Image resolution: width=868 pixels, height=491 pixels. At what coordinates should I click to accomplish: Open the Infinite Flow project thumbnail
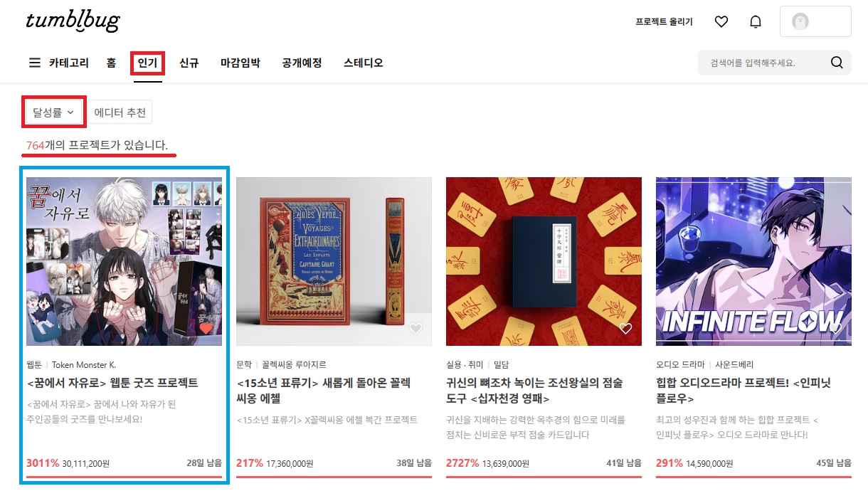(x=753, y=261)
